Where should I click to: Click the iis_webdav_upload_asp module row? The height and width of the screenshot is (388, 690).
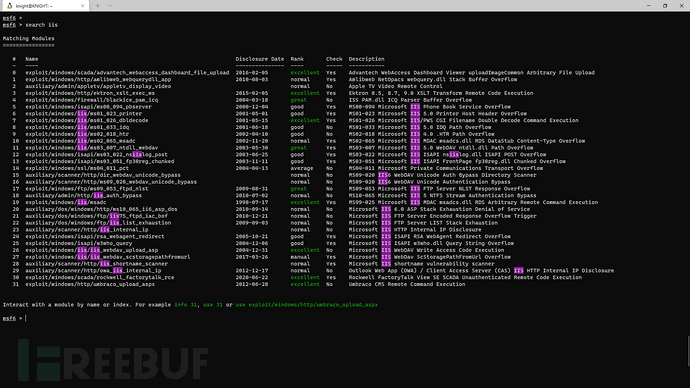[308, 250]
